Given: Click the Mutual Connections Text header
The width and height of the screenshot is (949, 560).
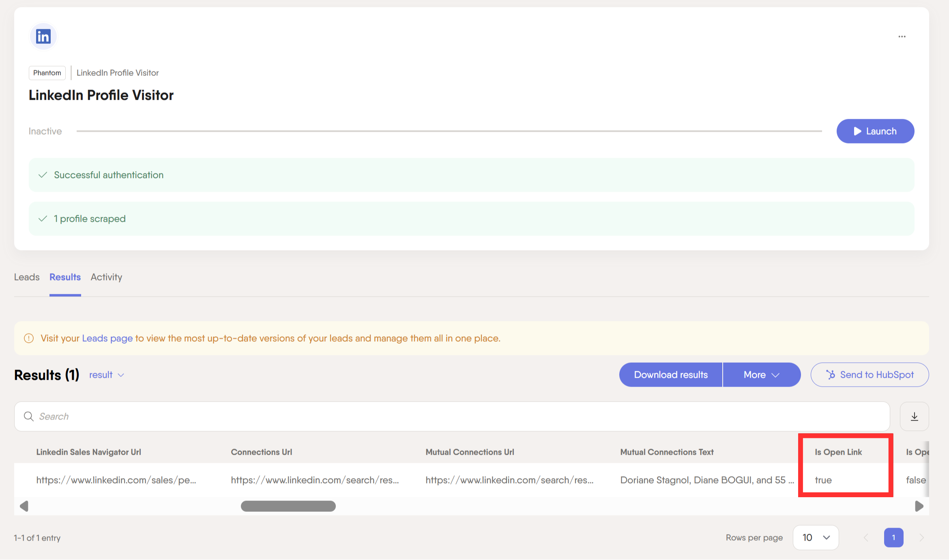Looking at the screenshot, I should pyautogui.click(x=667, y=452).
